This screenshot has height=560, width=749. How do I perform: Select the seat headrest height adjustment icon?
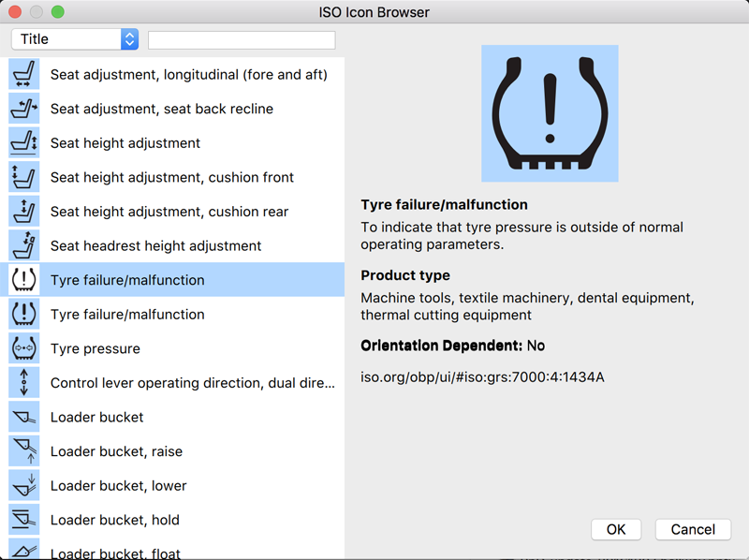(x=23, y=245)
